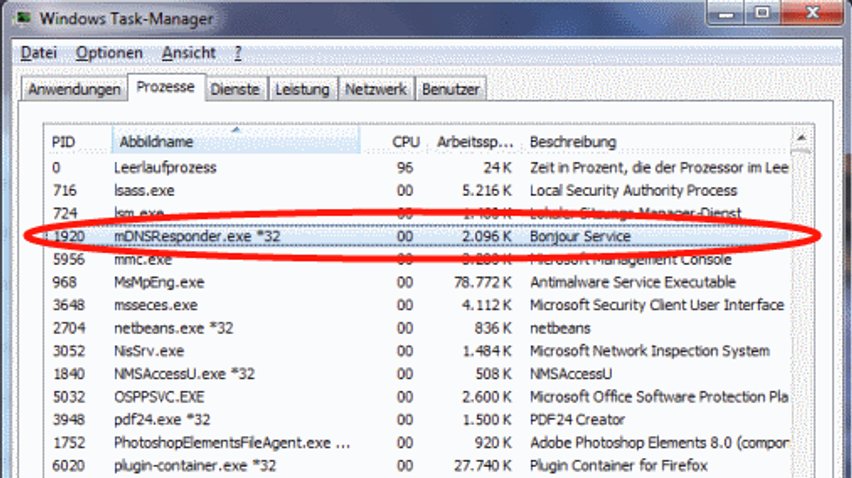Switch to the Anwendungen tab

(74, 89)
